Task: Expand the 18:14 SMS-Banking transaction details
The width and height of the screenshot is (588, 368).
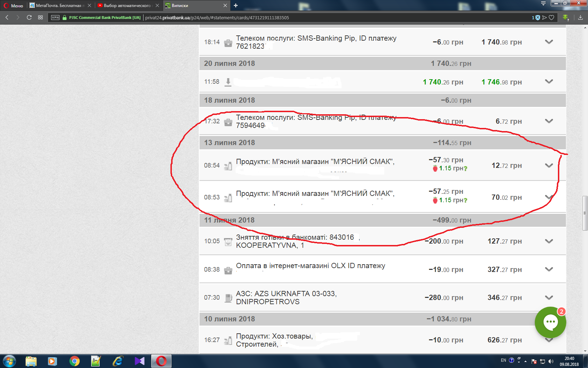Action: pyautogui.click(x=549, y=42)
